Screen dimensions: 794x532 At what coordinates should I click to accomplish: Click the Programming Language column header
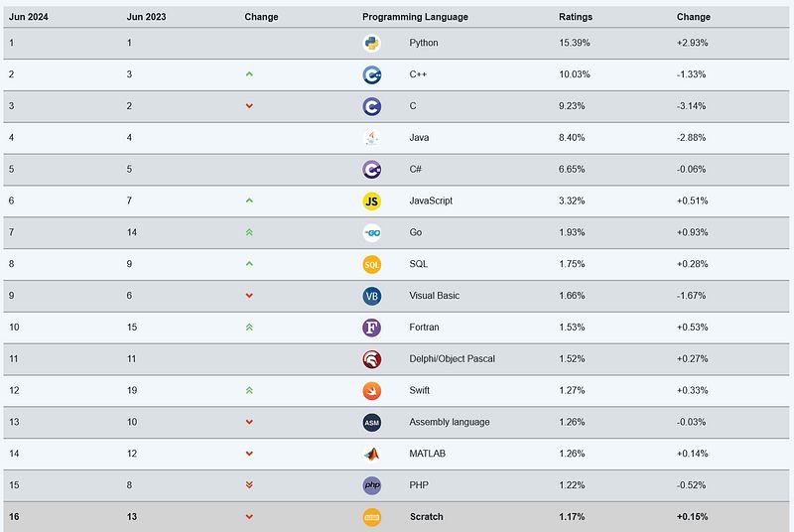tap(415, 17)
